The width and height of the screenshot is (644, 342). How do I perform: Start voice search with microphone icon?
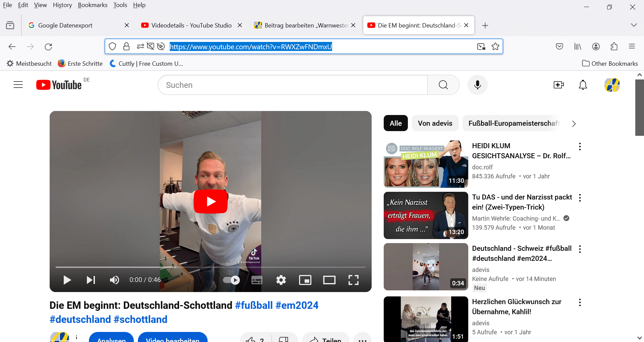click(477, 85)
